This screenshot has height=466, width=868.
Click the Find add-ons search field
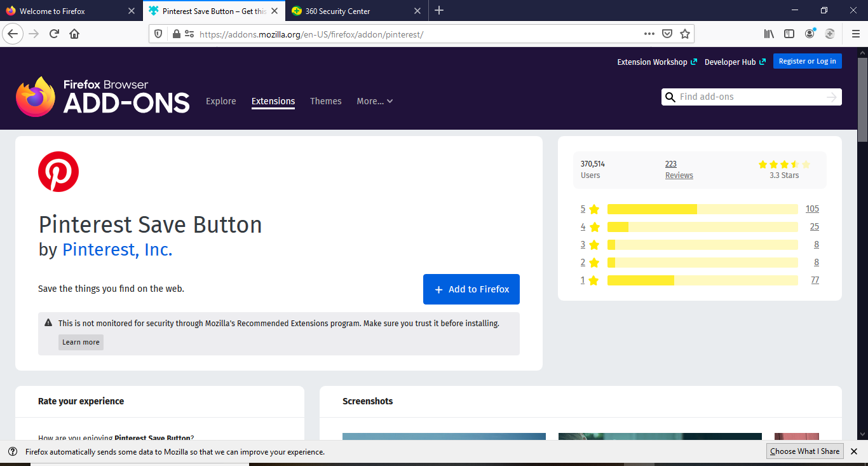[x=750, y=97]
